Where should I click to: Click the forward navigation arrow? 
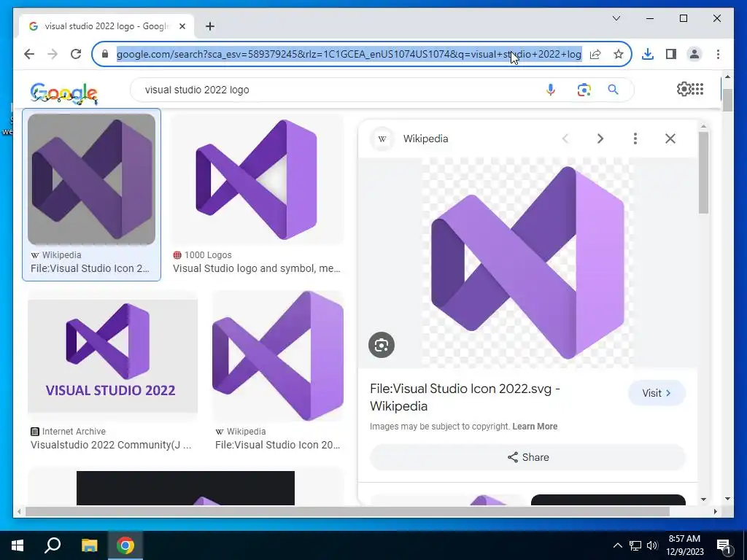[x=53, y=54]
